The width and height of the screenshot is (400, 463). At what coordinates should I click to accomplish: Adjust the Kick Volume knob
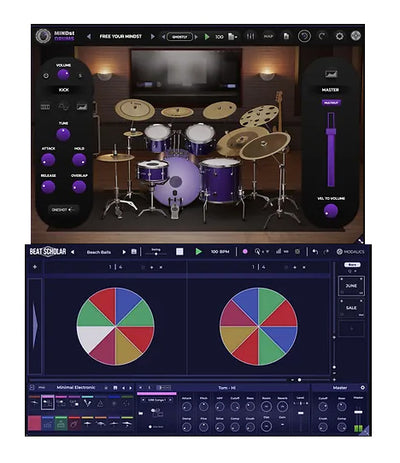[x=63, y=75]
